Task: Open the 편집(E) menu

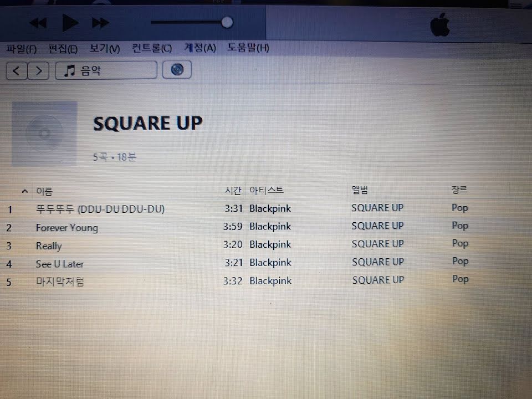Action: [63, 49]
